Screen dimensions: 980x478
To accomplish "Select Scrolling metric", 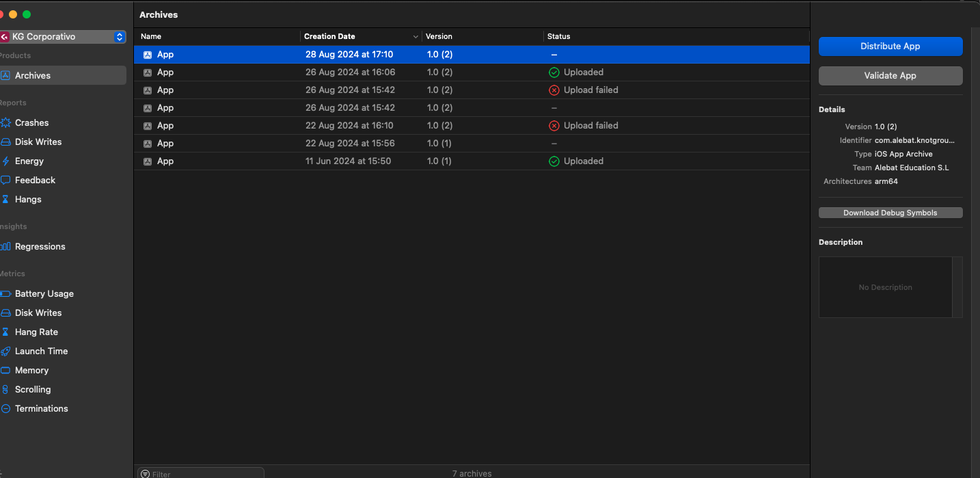I will [33, 390].
